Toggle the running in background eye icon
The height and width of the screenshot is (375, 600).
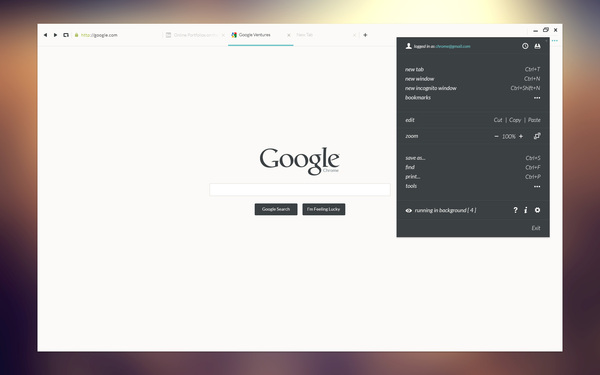[409, 210]
